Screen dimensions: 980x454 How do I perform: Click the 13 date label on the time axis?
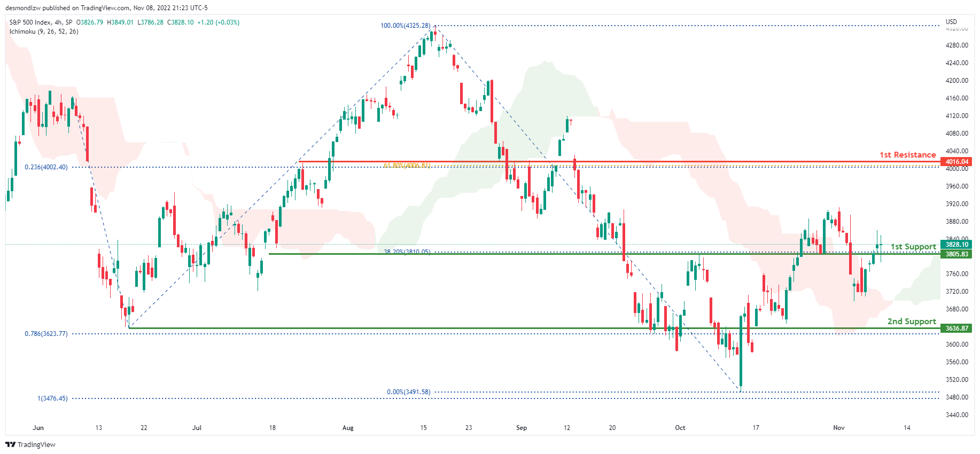pyautogui.click(x=98, y=428)
